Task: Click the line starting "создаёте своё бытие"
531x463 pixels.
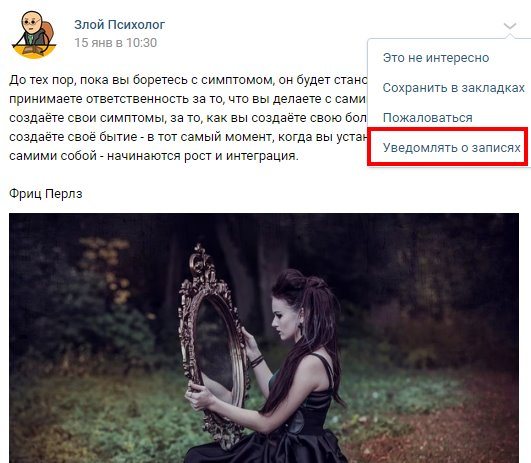Action: (x=188, y=137)
